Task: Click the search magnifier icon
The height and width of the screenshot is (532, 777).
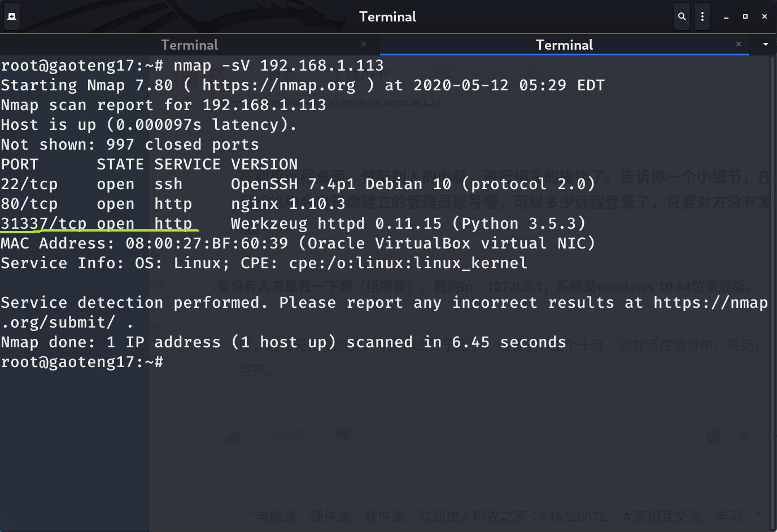Action: [x=682, y=16]
